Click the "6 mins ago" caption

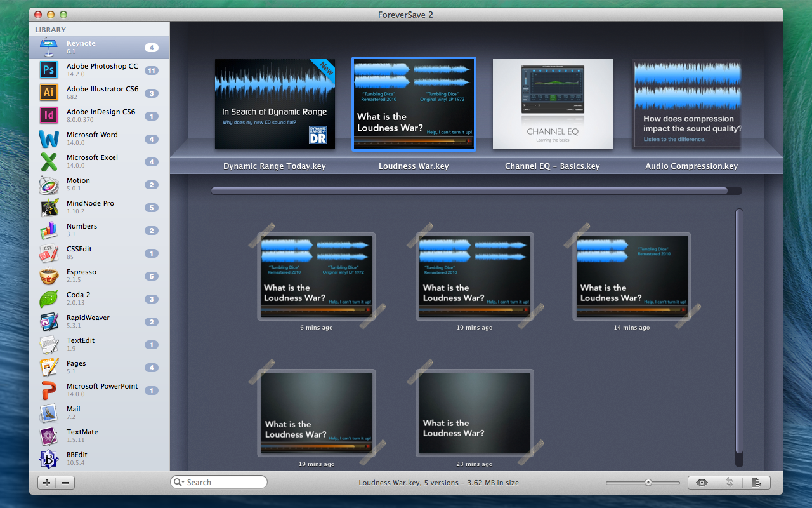(317, 328)
